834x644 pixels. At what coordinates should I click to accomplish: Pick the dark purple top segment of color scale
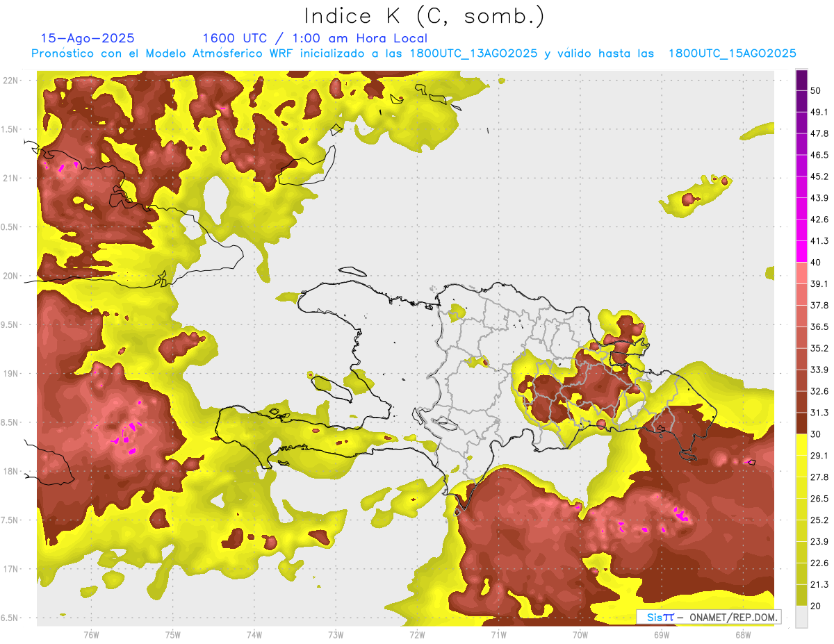[801, 81]
